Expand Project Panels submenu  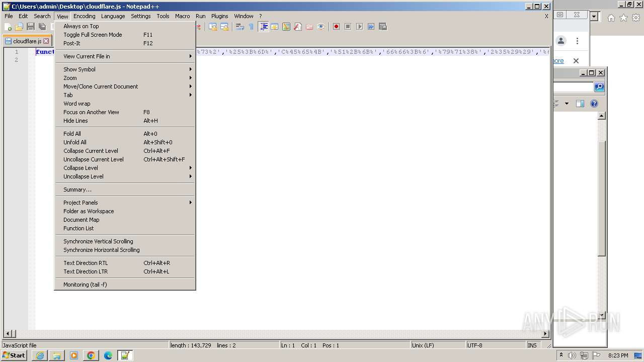coord(125,203)
